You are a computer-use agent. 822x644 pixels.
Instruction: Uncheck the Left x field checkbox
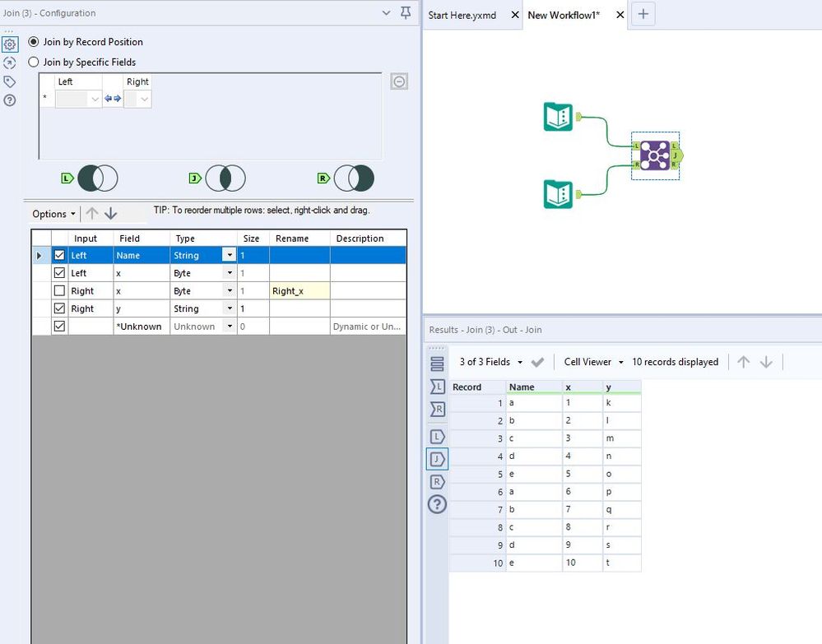59,273
